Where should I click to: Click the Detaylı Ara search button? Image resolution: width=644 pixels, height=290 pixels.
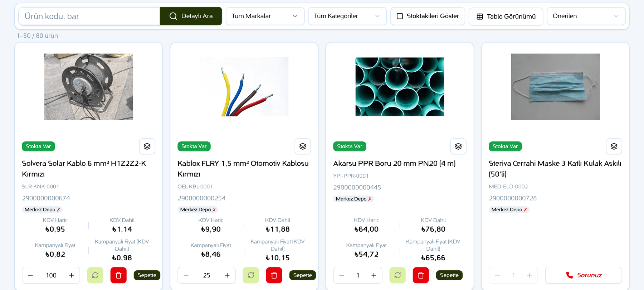click(191, 16)
